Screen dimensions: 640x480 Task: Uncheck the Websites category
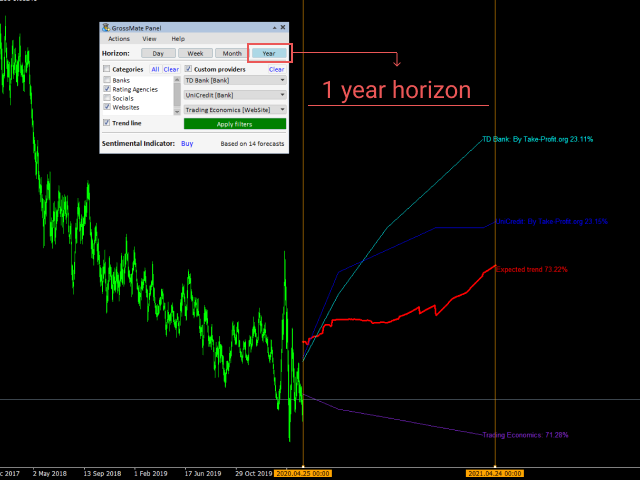(107, 107)
